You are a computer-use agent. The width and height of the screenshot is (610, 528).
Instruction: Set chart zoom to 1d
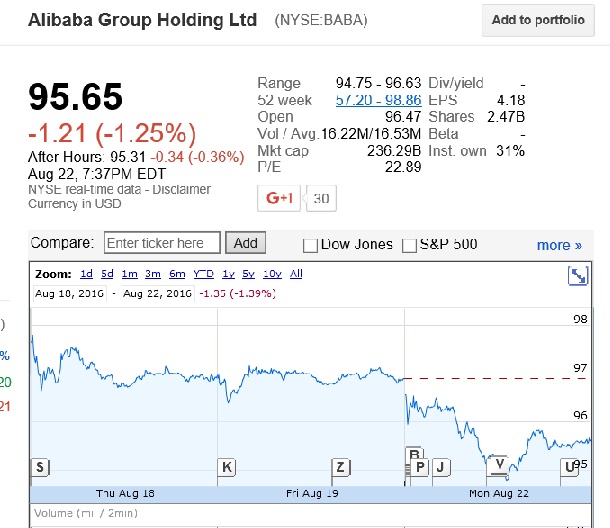tap(86, 274)
